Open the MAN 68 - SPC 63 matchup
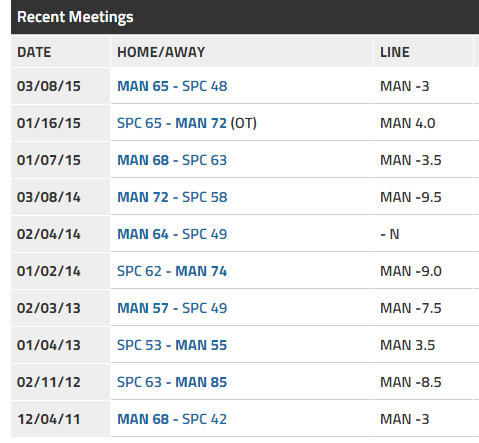 [x=172, y=160]
